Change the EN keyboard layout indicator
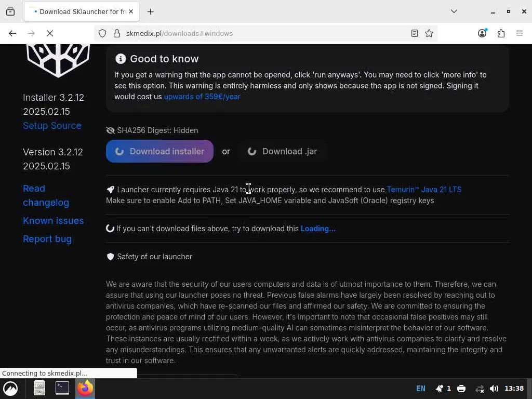 [421, 389]
